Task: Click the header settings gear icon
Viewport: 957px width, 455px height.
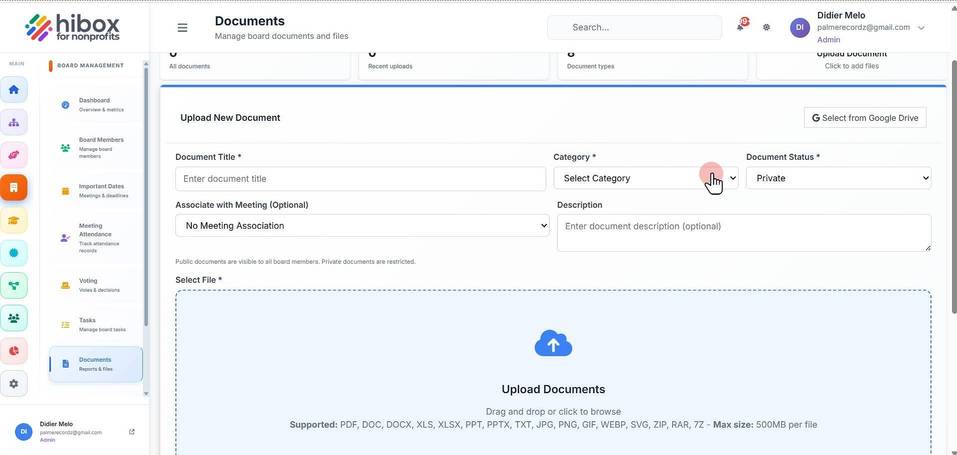Action: click(x=767, y=27)
